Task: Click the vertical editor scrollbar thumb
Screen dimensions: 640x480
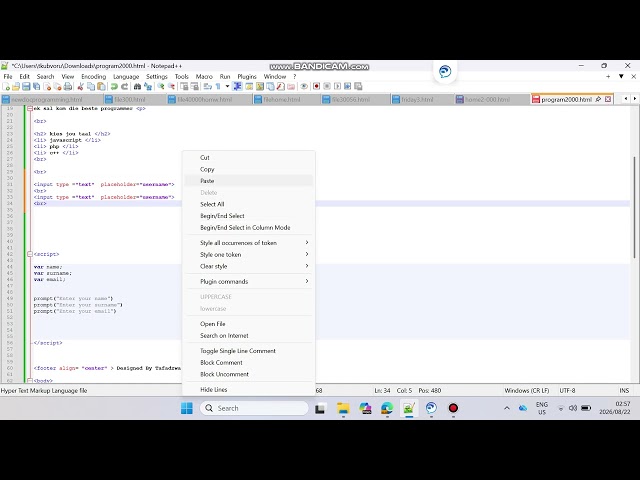Action: (634, 207)
